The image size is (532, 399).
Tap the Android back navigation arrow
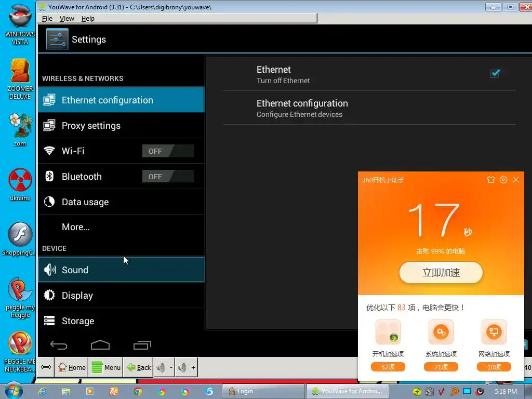(x=59, y=345)
